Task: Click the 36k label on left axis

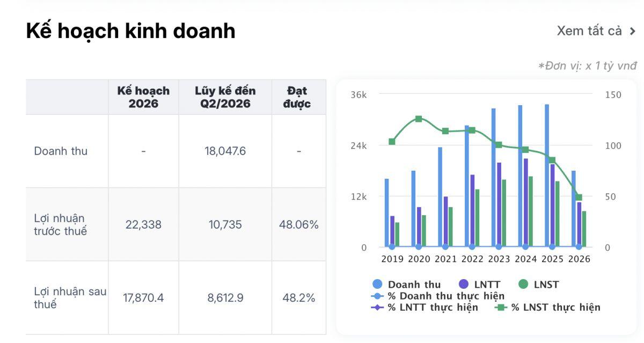Action: pyautogui.click(x=358, y=95)
